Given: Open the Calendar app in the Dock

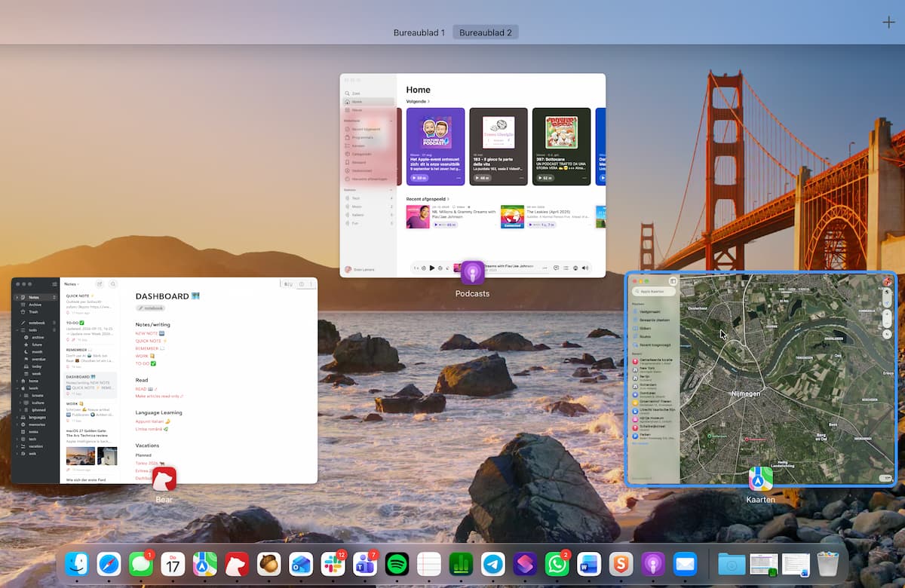Looking at the screenshot, I should [173, 564].
